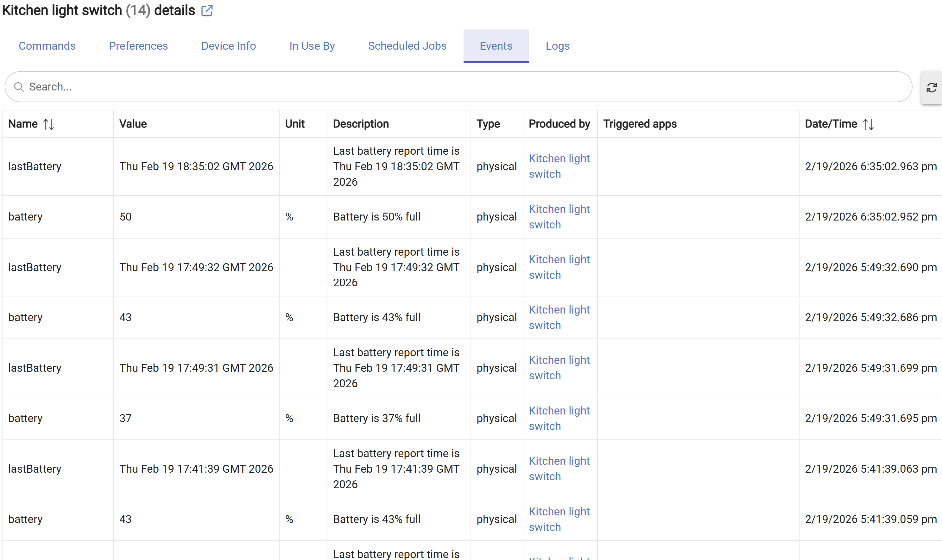Select value 'Thu Feb 19 17:49:31 GMT 2026'

pyautogui.click(x=196, y=368)
